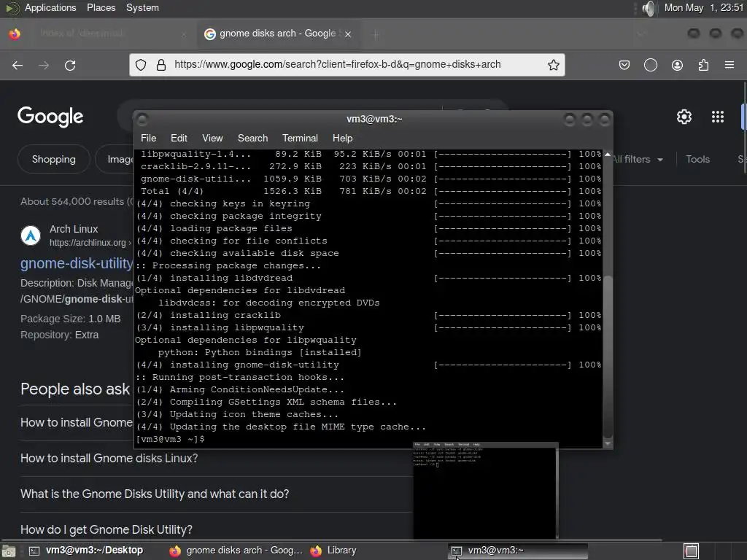Click the padlock site info icon
747x560 pixels.
pos(161,65)
